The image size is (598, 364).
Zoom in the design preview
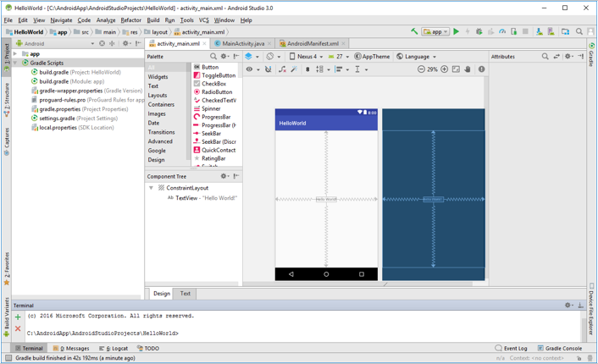(x=445, y=69)
